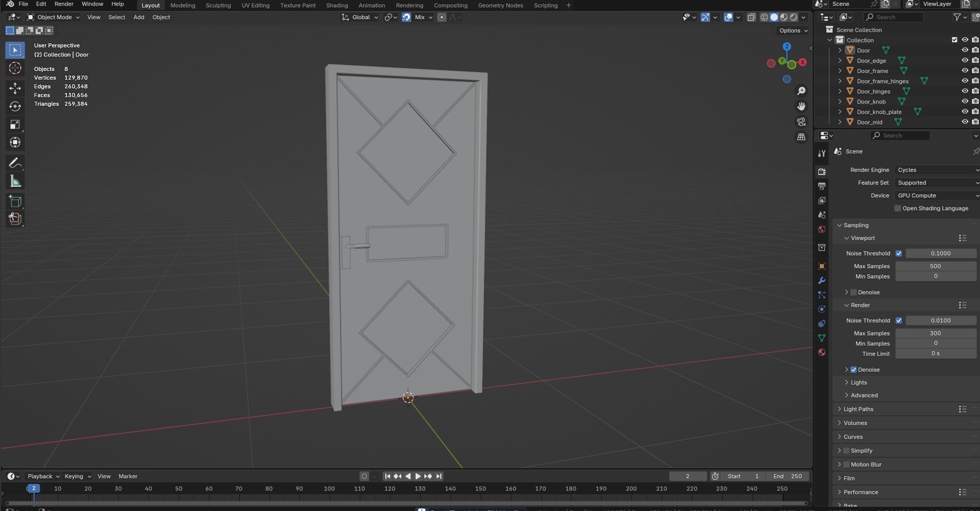
Task: Enable Open Shading Language checkbox
Action: tap(898, 208)
